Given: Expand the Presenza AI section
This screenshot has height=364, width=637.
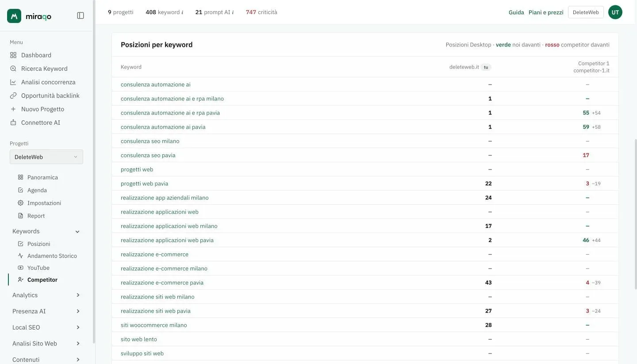Looking at the screenshot, I should pyautogui.click(x=46, y=311).
